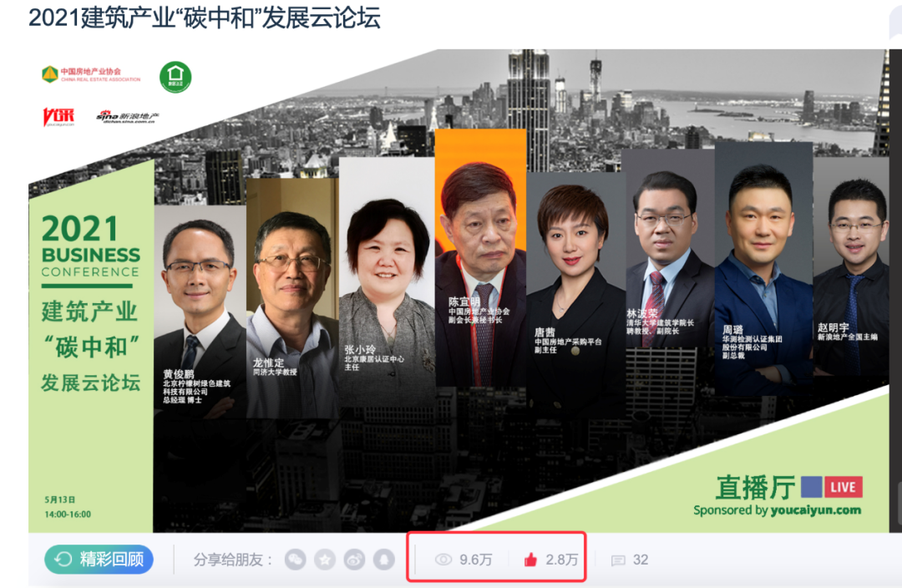Open comments via the speech-bubble icon
Image resolution: width=902 pixels, height=588 pixels.
click(x=618, y=560)
